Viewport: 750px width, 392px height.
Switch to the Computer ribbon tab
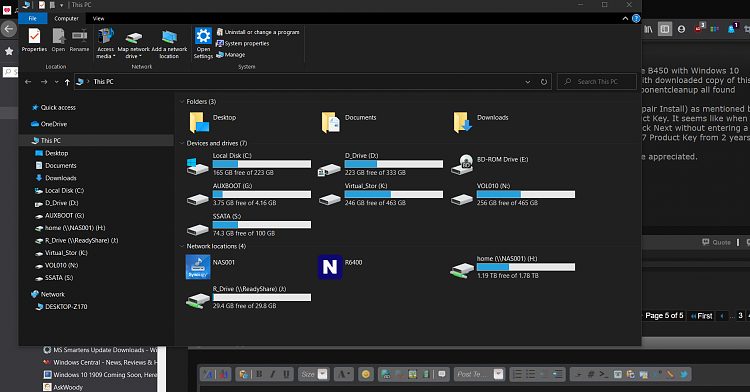pyautogui.click(x=66, y=19)
